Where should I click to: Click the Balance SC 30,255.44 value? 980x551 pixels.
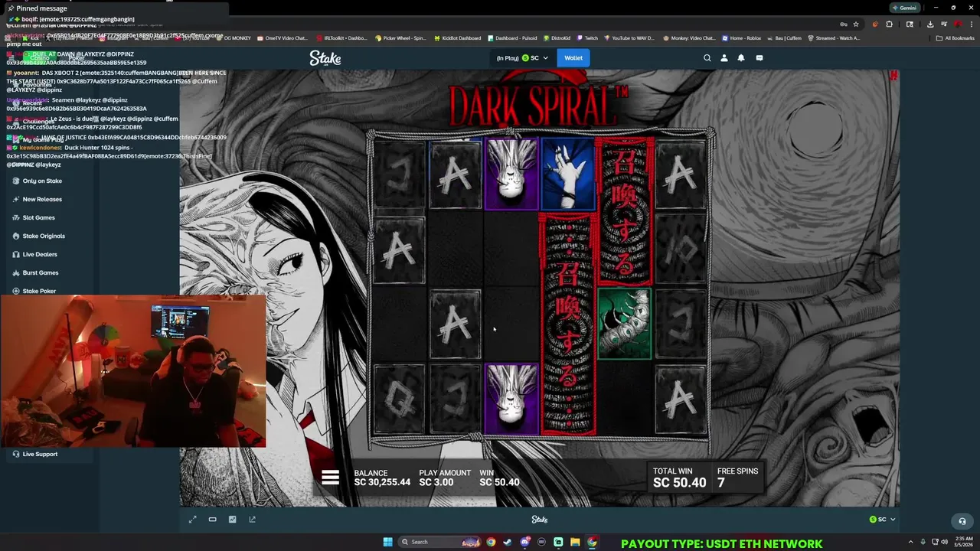coord(382,482)
